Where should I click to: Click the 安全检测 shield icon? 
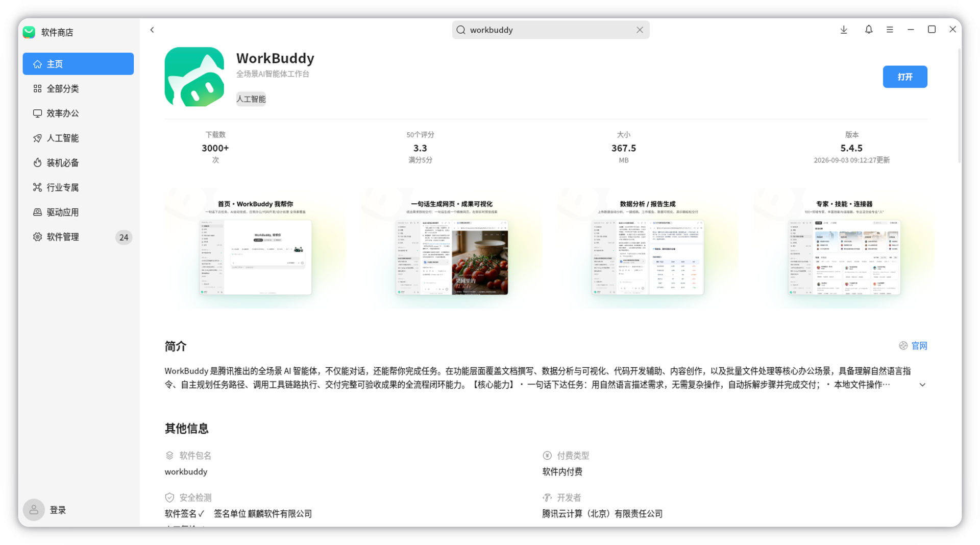(169, 497)
